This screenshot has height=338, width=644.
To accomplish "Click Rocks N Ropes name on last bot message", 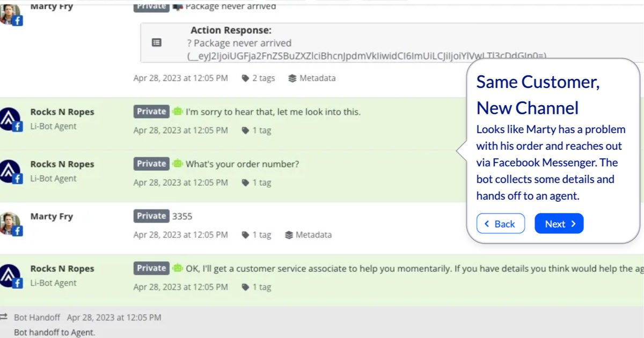I will click(x=62, y=269).
